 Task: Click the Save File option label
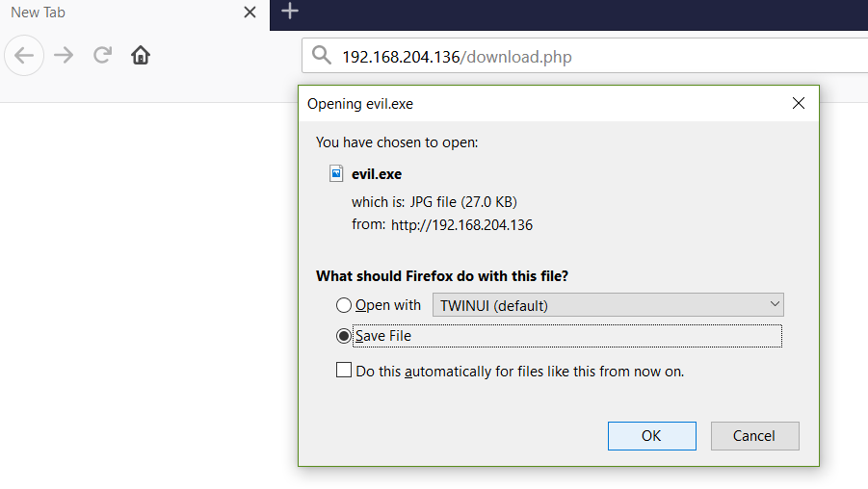383,336
